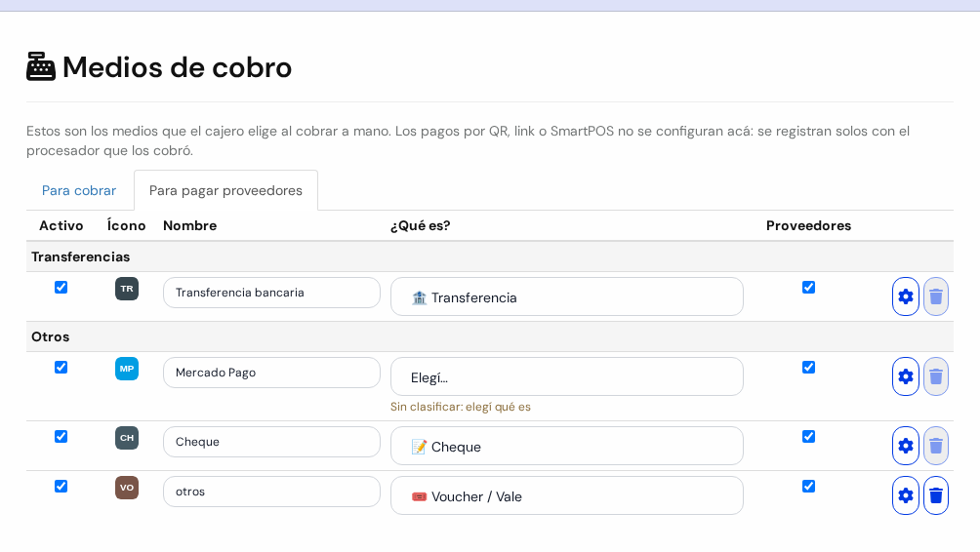Image resolution: width=980 pixels, height=552 pixels.
Task: Edit the Cheque name field
Action: (272, 442)
